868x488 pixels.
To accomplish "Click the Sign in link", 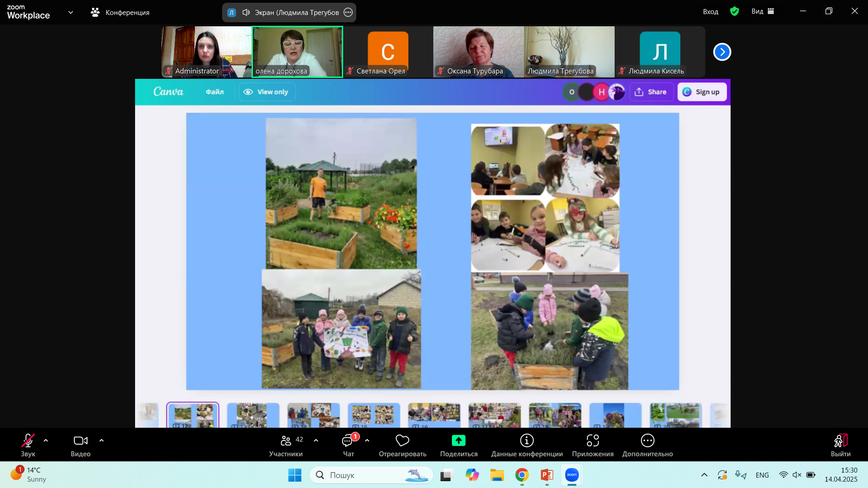I will [x=710, y=12].
